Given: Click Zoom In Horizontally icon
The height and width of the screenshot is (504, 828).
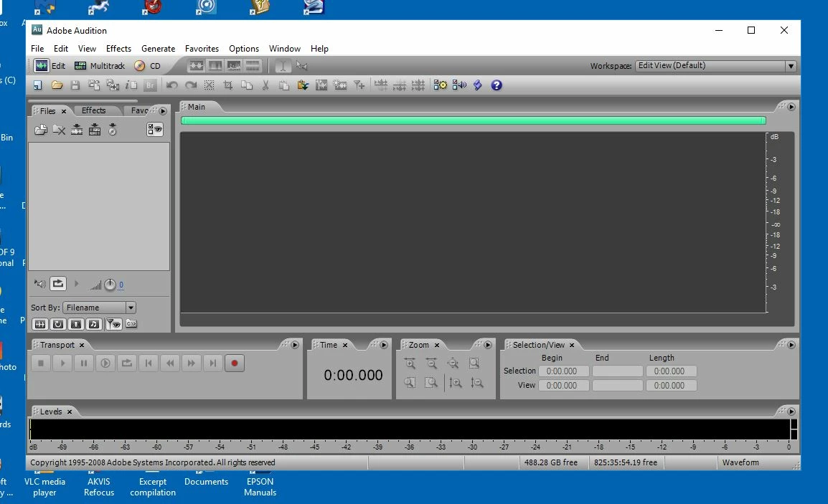Looking at the screenshot, I should 410,363.
